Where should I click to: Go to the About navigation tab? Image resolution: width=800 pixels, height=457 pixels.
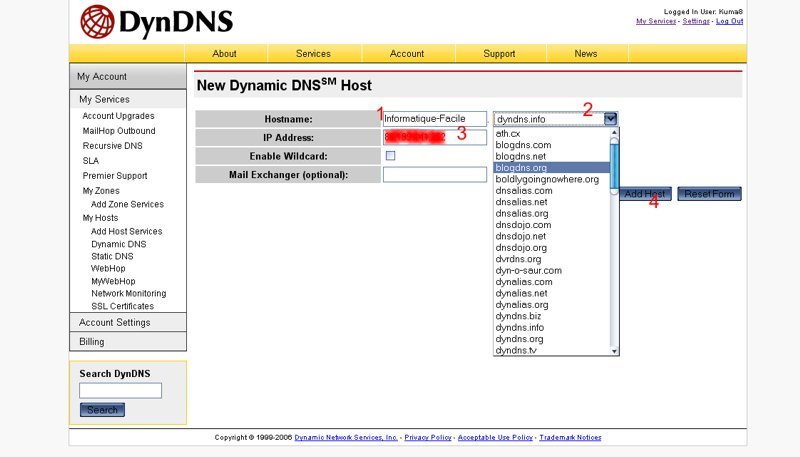pyautogui.click(x=225, y=54)
